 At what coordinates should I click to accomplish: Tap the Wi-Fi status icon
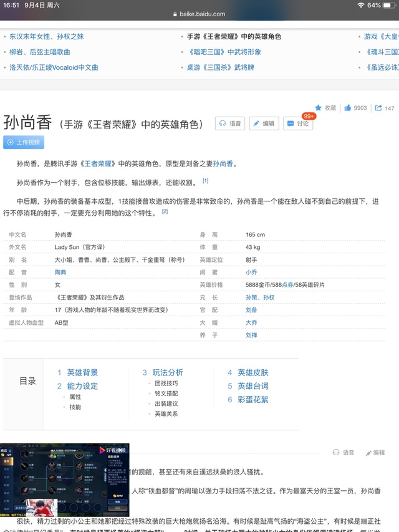coord(361,5)
